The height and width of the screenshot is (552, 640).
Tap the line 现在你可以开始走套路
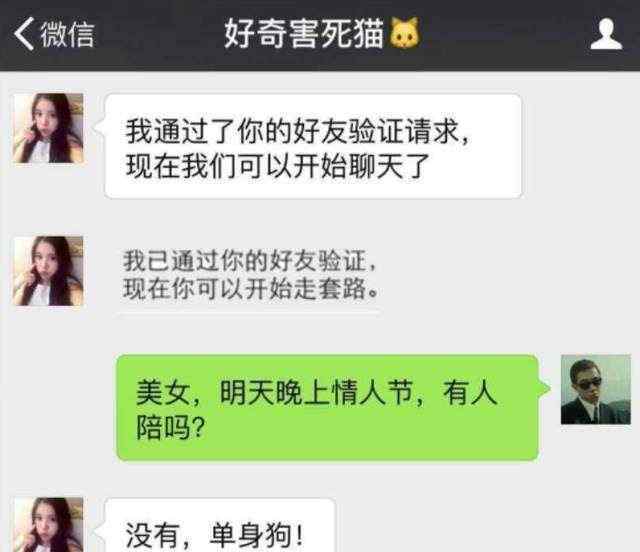tap(251, 288)
